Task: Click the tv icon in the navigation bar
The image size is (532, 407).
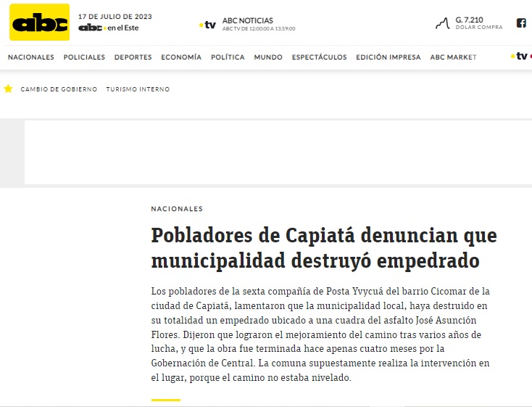Action: (519, 57)
